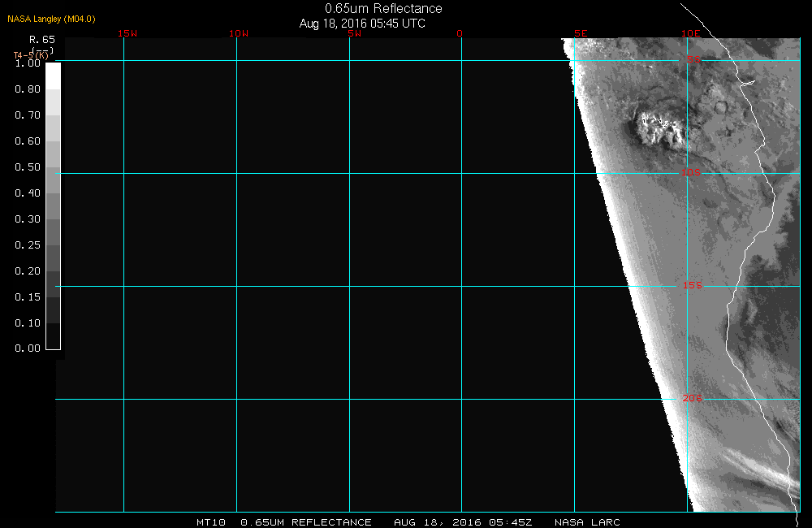Click "NASA LARC" in the bottom caption

[587, 522]
